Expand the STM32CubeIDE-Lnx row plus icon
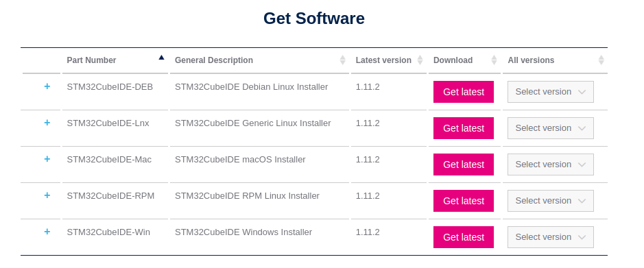This screenshot has width=644, height=268. coord(47,123)
